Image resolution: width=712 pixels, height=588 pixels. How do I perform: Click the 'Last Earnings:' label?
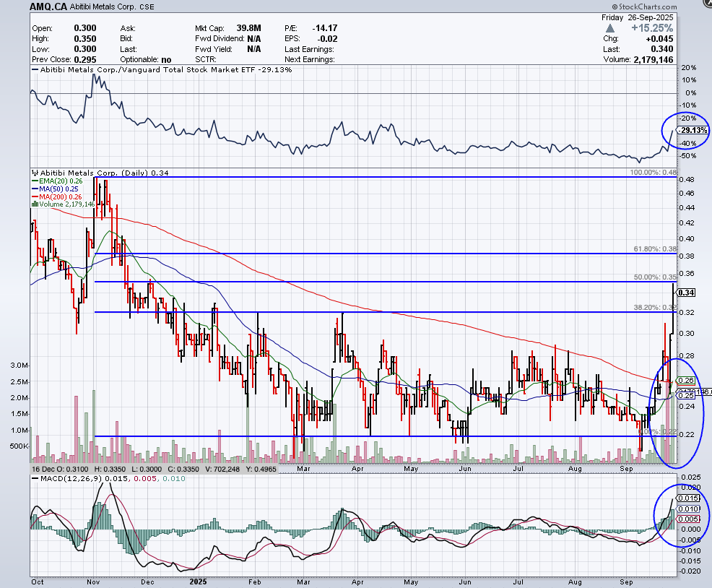(309, 49)
